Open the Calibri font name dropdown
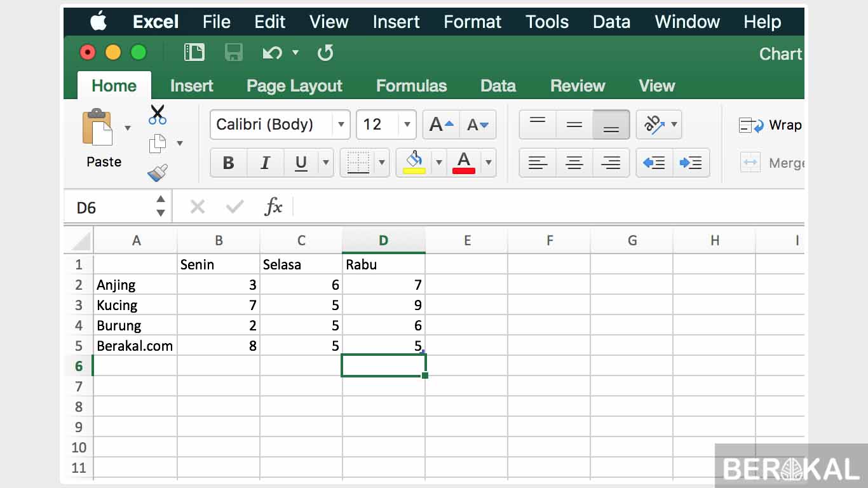 pos(341,125)
